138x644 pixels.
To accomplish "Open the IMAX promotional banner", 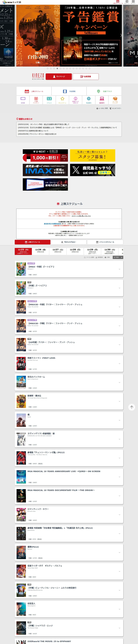I will [45, 170].
